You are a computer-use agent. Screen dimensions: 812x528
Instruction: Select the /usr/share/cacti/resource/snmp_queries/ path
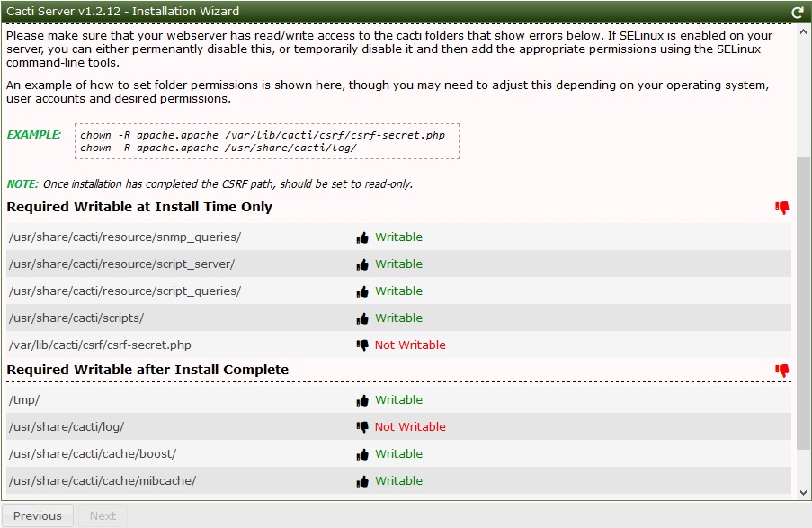[125, 237]
